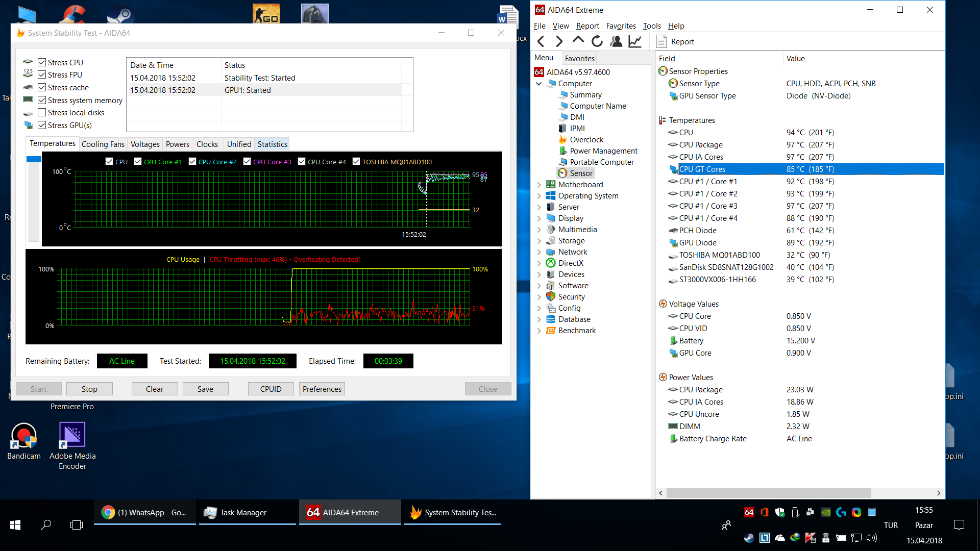Switch to Cooling Fans tab
Viewport: 980px width, 551px height.
click(x=103, y=144)
